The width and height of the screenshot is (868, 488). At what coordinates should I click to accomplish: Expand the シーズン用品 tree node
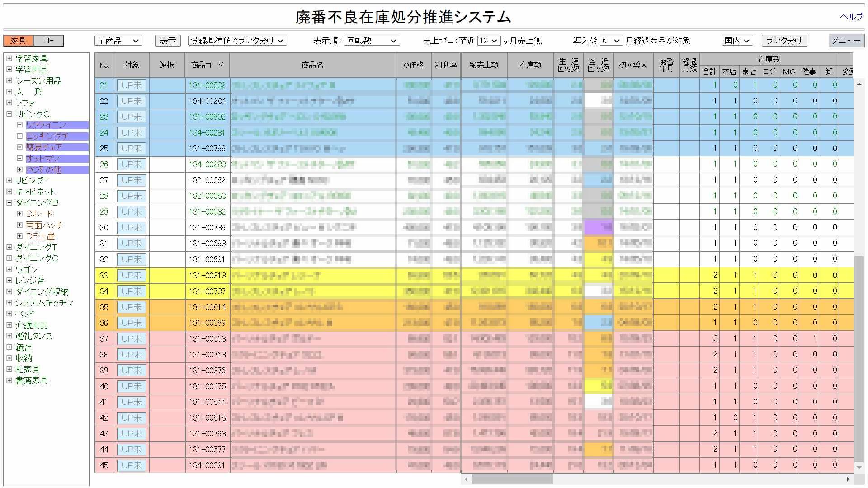coord(9,80)
